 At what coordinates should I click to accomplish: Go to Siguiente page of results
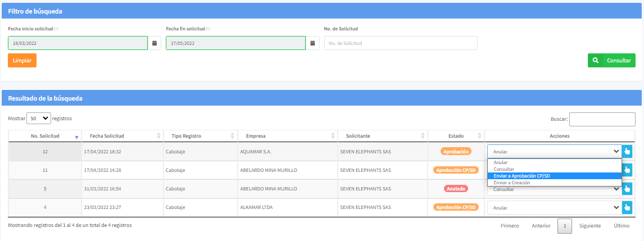pyautogui.click(x=590, y=226)
